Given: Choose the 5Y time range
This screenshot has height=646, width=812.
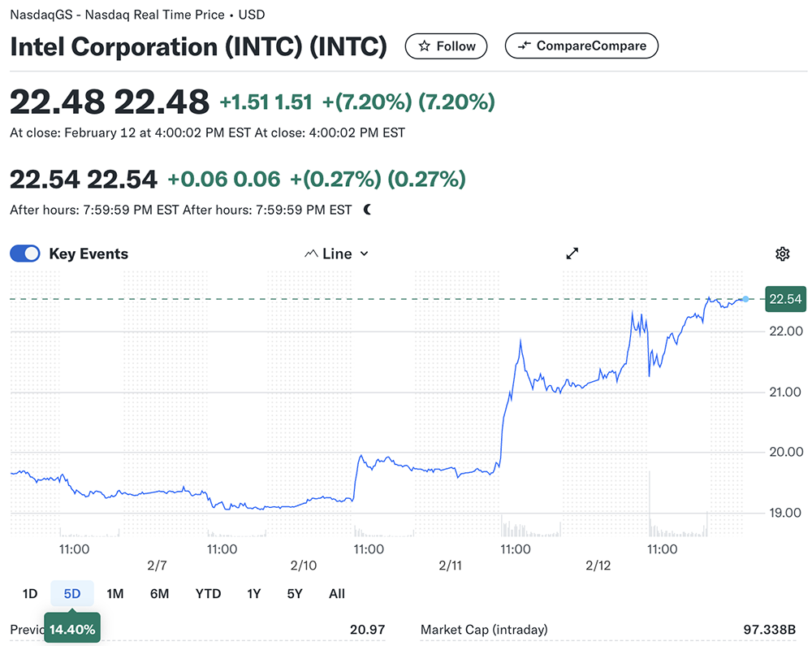Looking at the screenshot, I should (x=295, y=594).
